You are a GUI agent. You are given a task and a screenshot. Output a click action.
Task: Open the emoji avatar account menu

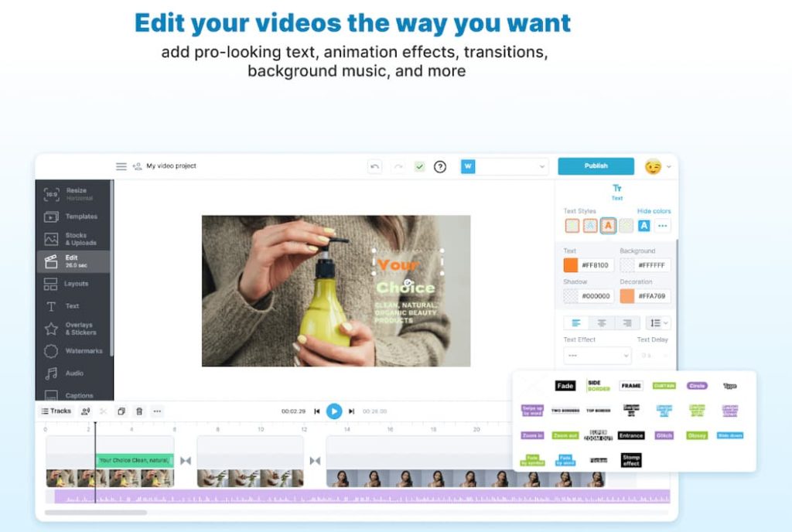click(x=657, y=166)
